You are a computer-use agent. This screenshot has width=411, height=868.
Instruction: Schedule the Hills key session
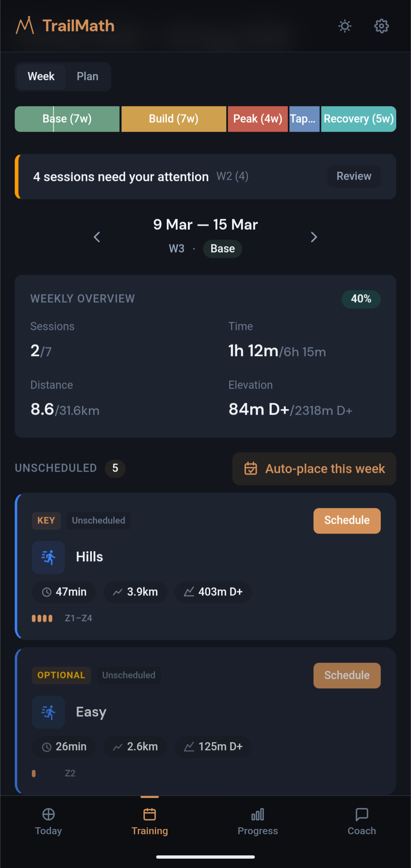[347, 521]
